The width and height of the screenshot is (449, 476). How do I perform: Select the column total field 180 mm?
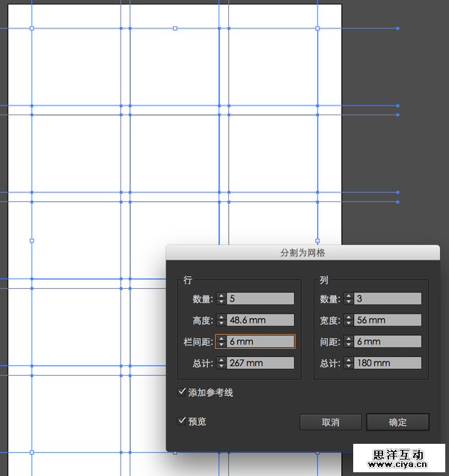387,364
